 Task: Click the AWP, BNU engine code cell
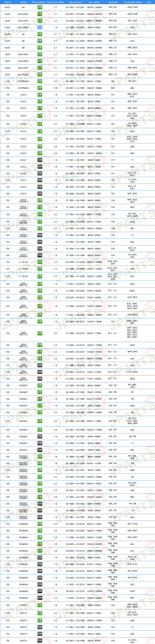132,315
